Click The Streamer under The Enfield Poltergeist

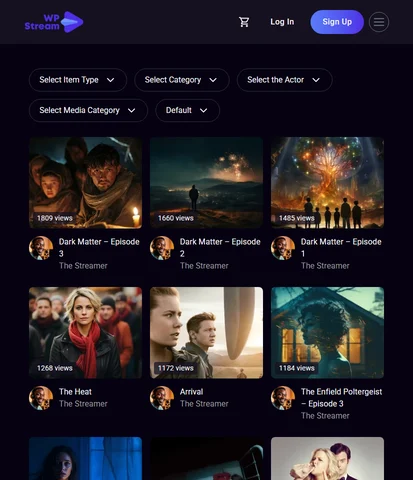[325, 416]
